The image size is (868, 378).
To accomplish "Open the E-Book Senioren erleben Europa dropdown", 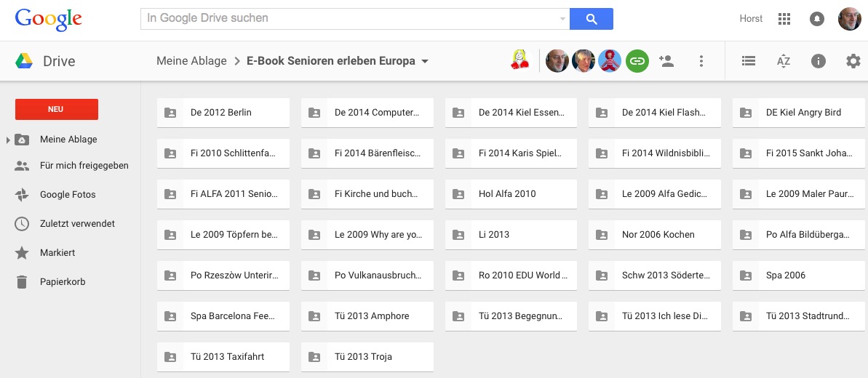I will [425, 61].
